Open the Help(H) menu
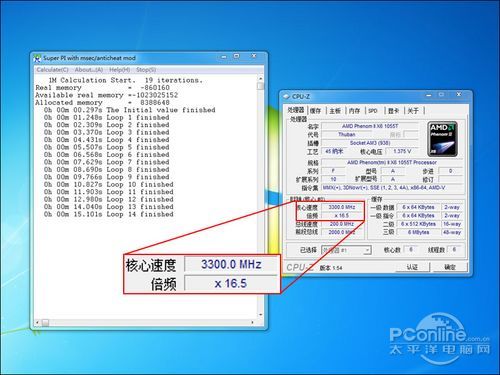The width and height of the screenshot is (500, 375). point(119,70)
